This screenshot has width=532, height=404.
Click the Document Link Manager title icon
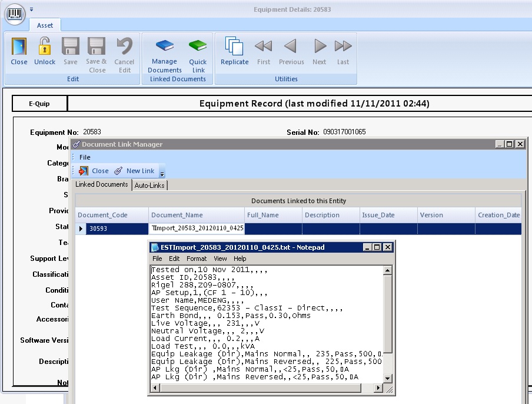[77, 144]
